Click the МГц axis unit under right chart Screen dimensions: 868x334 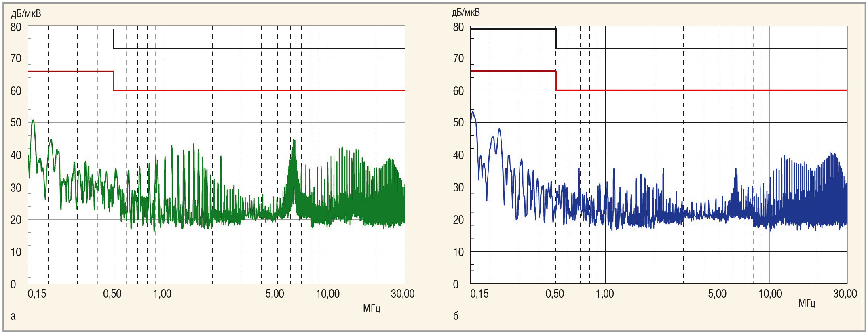pos(807,303)
